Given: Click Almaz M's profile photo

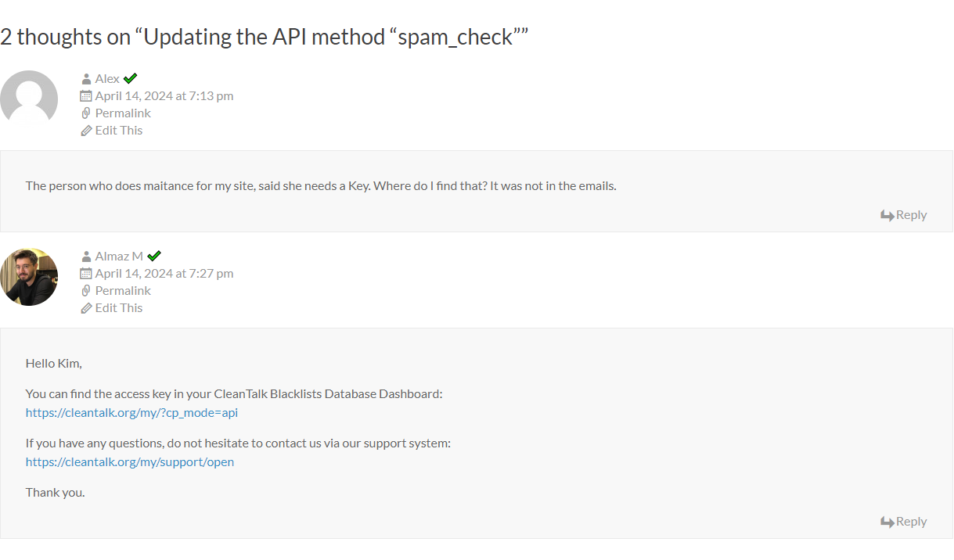Looking at the screenshot, I should (29, 276).
